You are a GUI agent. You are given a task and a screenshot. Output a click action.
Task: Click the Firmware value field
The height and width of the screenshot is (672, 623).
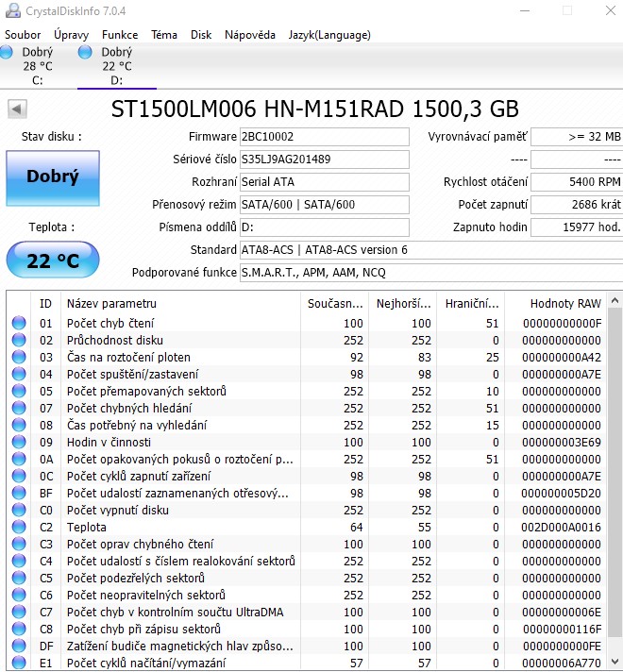point(324,137)
